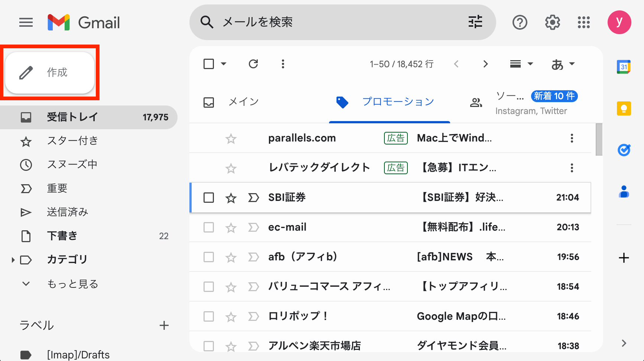Go to the next page arrow
The image size is (644, 361).
485,64
